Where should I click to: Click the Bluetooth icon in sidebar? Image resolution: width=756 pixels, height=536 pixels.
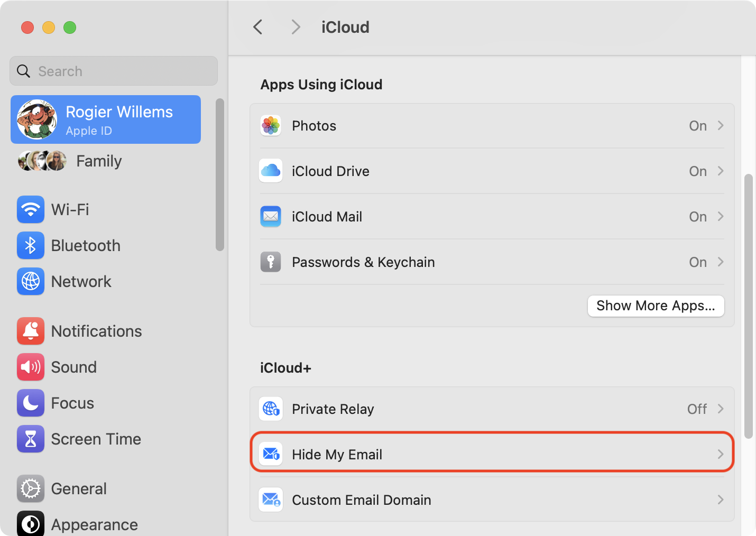tap(31, 246)
